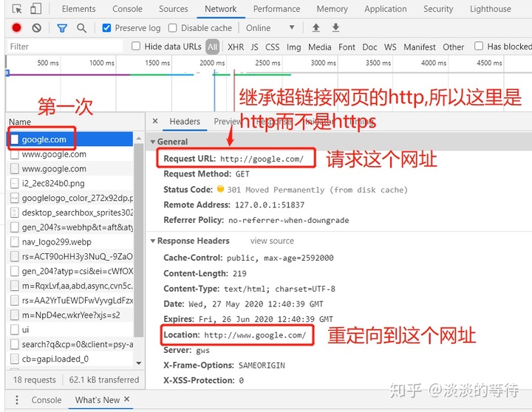
Task: Select the Headers detail tab
Action: [x=185, y=121]
